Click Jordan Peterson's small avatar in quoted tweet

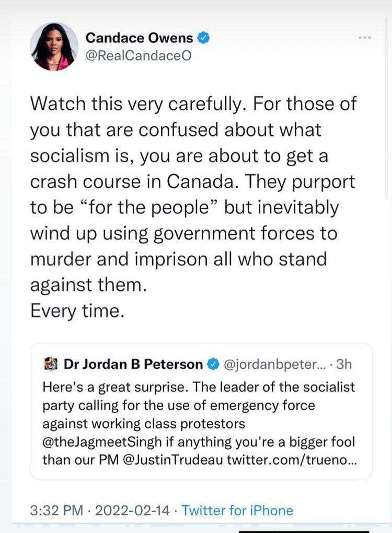51,364
